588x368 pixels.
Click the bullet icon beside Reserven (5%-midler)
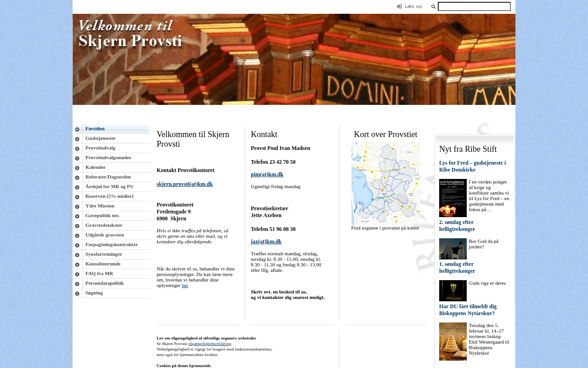77,197
